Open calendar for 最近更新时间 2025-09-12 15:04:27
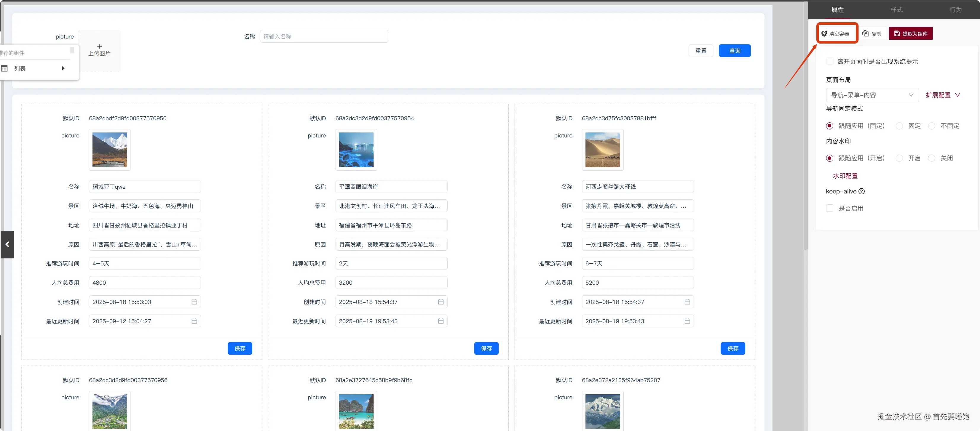The height and width of the screenshot is (431, 980). [x=194, y=321]
